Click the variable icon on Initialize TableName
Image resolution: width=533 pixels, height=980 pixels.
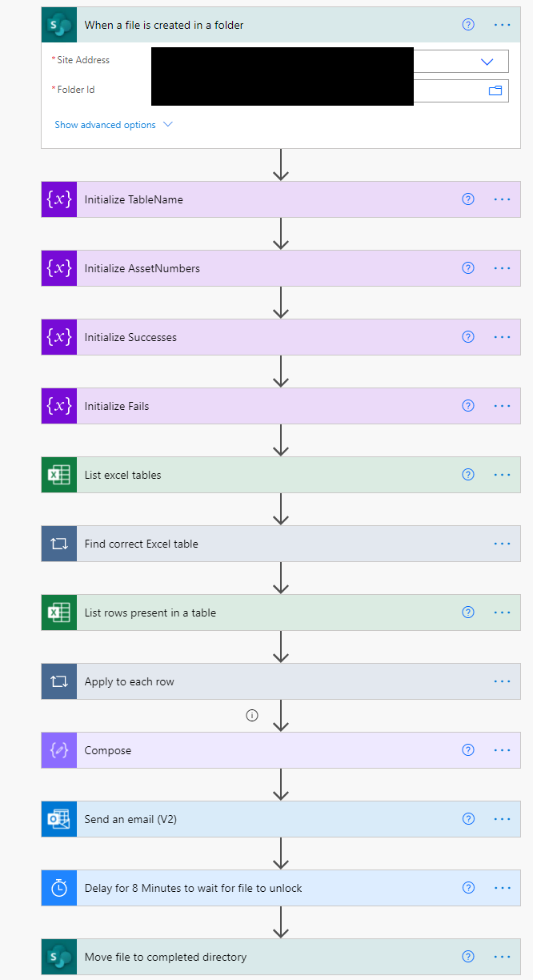click(59, 199)
